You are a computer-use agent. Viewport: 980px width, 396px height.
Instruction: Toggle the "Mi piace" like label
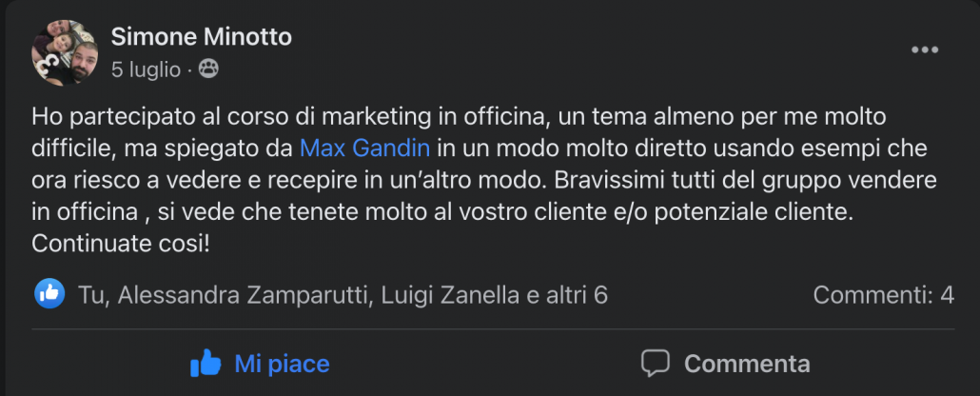[282, 363]
